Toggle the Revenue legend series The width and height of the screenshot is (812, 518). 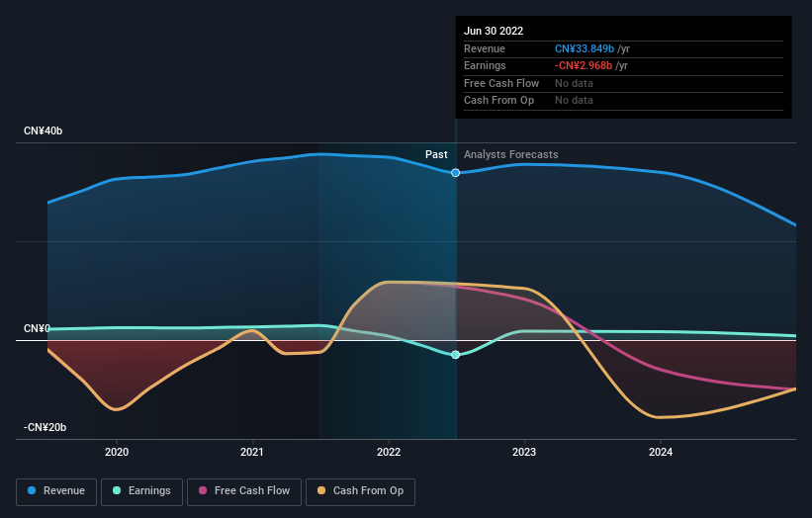(56, 491)
